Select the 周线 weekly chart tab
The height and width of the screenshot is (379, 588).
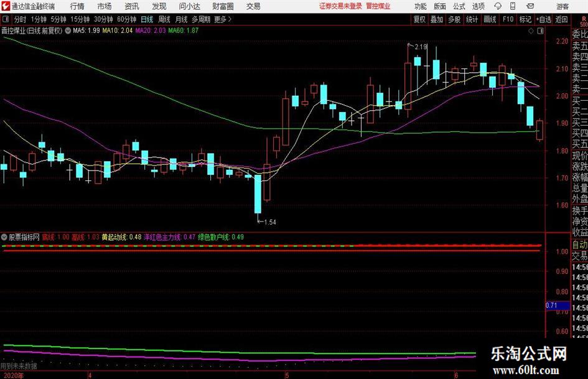(164, 19)
